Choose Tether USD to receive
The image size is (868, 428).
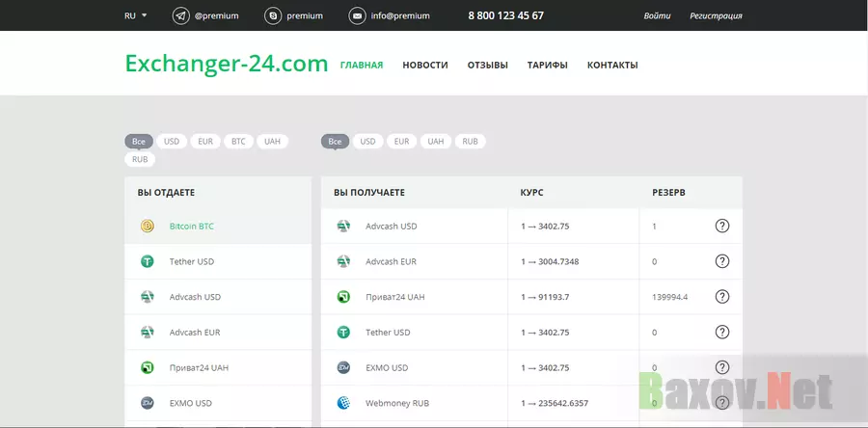[x=388, y=333]
